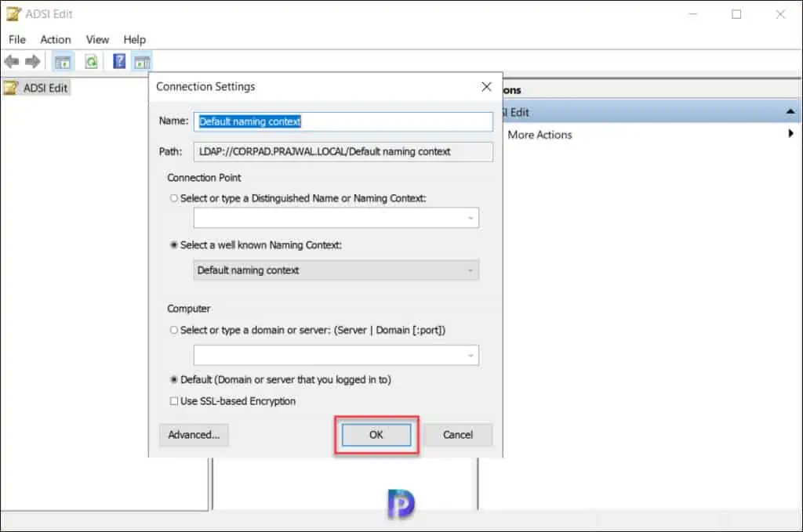Click the Advanced... button
Viewport: 803px width, 532px height.
tap(194, 435)
